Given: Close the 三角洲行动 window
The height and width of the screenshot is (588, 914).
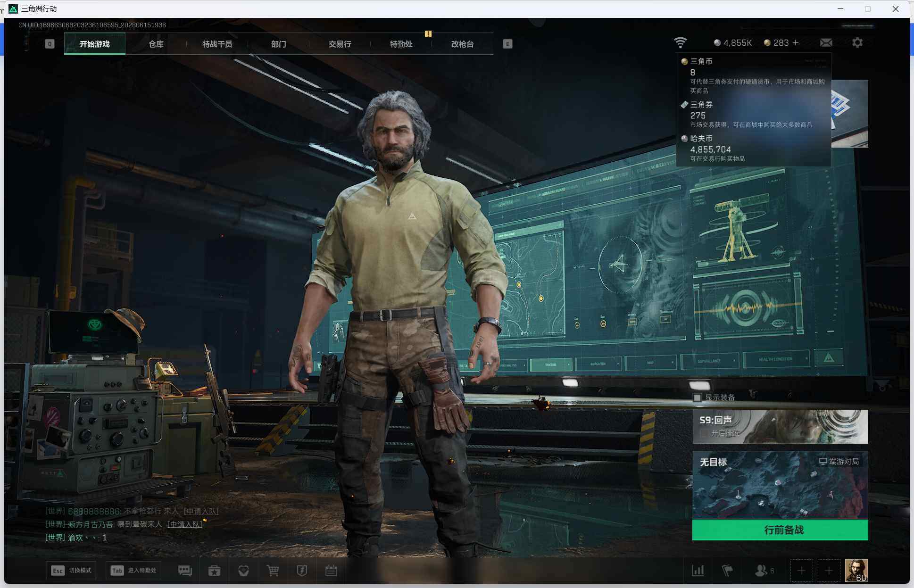Looking at the screenshot, I should point(896,9).
